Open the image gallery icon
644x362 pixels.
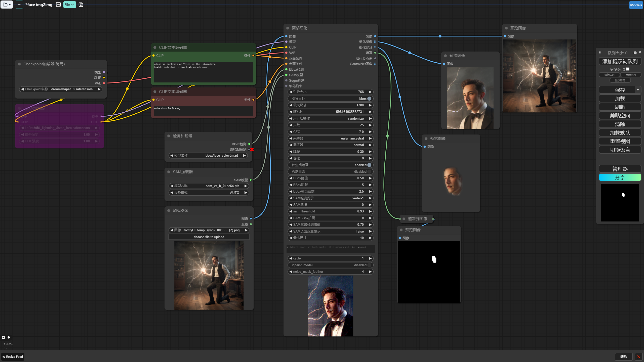[x=58, y=5]
